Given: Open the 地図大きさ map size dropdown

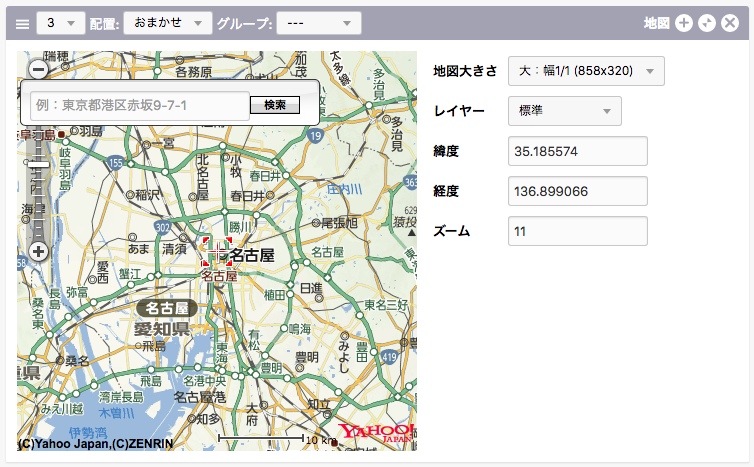Looking at the screenshot, I should click(586, 71).
